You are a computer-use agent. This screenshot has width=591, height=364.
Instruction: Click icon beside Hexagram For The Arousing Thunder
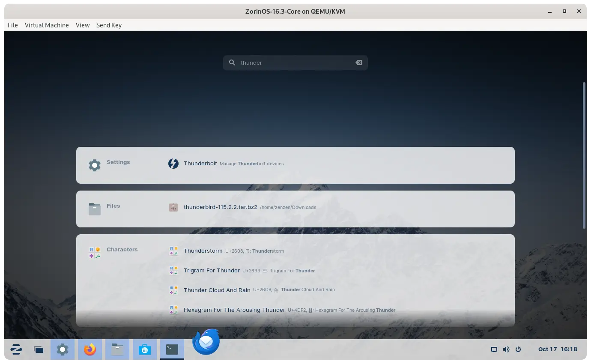[173, 310]
